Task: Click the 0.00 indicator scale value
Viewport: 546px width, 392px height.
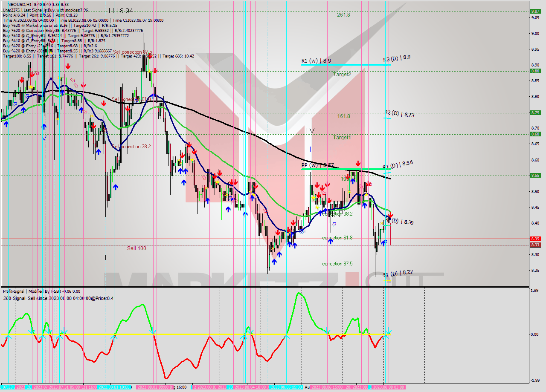Action: 535,334
